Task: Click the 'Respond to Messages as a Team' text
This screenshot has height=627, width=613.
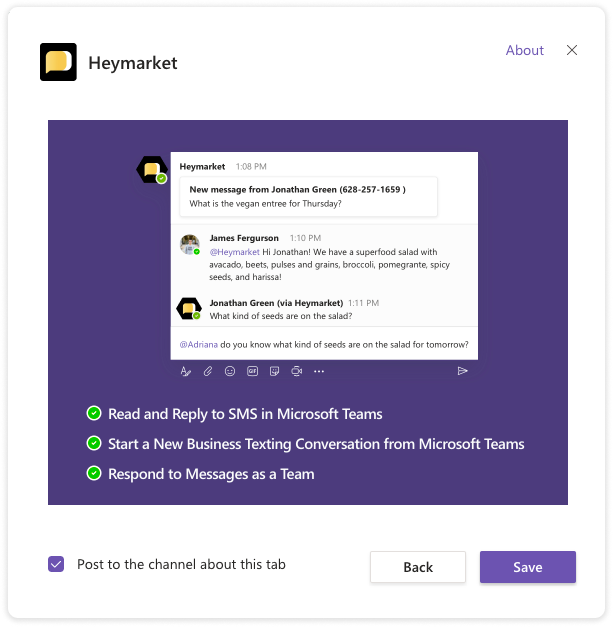Action: click(x=211, y=474)
